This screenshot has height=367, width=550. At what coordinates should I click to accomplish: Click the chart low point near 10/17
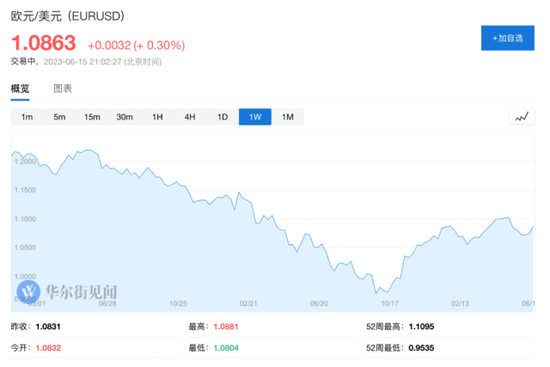pos(376,293)
